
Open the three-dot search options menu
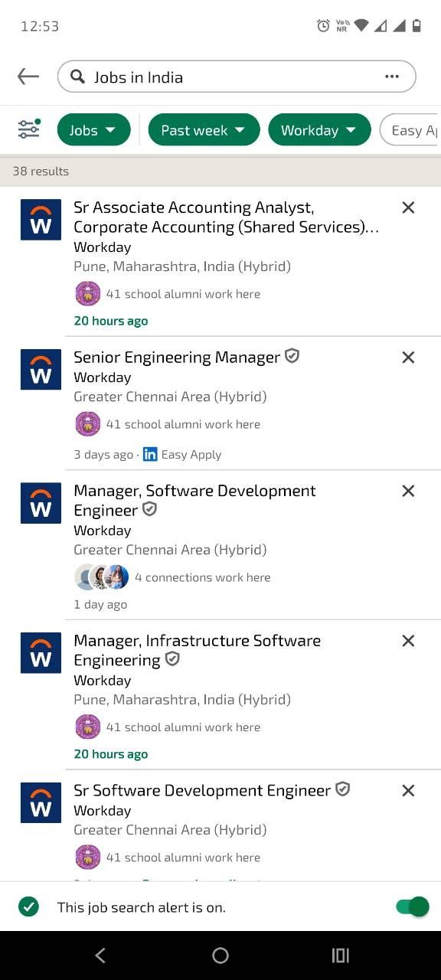coord(392,77)
